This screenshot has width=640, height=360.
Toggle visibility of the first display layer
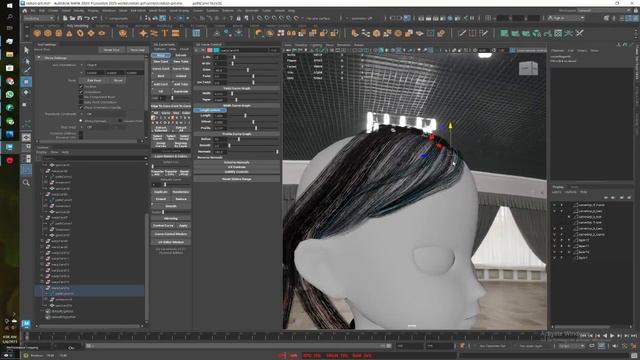(x=554, y=205)
